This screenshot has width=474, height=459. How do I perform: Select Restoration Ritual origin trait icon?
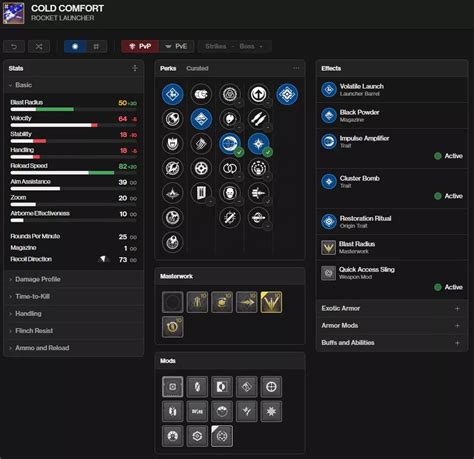[287, 95]
